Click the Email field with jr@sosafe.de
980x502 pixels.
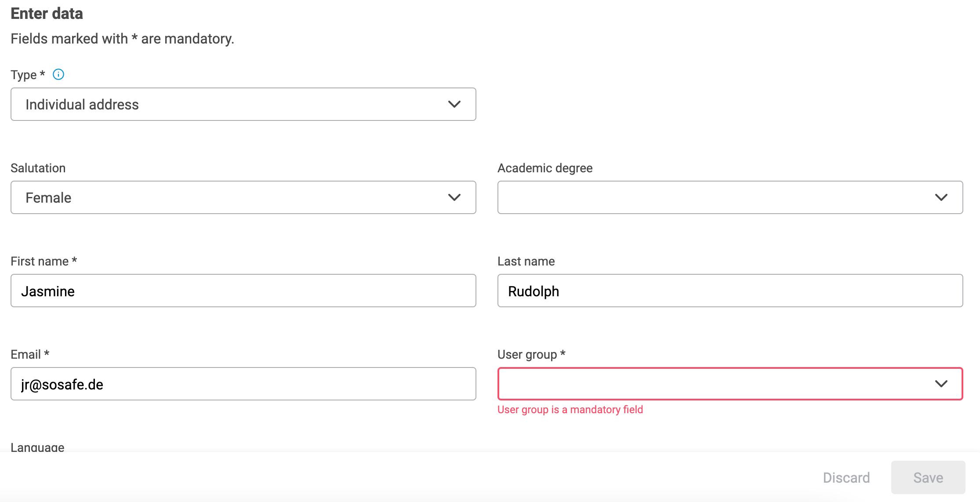pos(243,384)
